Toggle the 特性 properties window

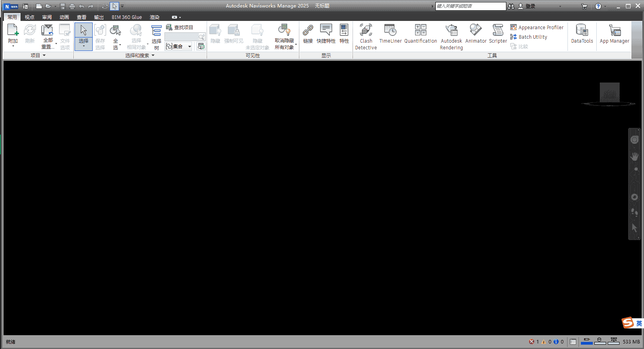[x=344, y=34]
